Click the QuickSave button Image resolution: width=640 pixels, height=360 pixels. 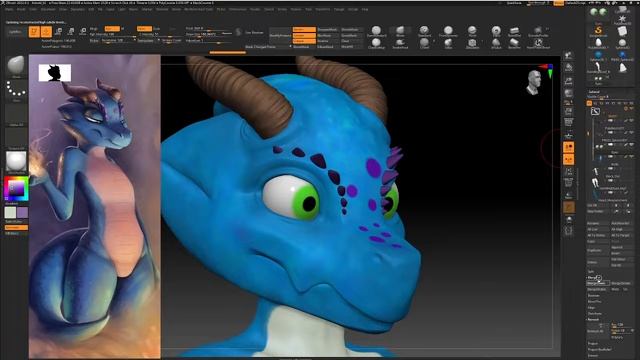pyautogui.click(x=514, y=3)
